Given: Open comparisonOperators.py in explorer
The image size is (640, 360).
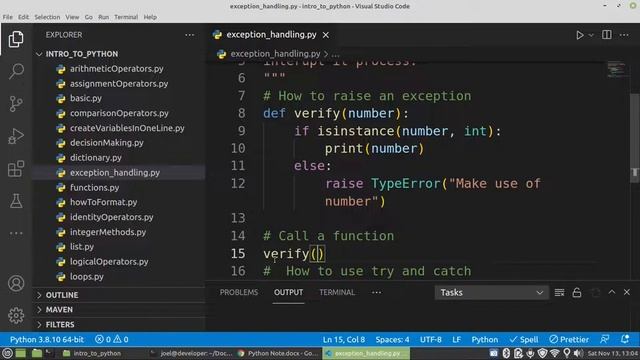Looking at the screenshot, I should point(119,113).
